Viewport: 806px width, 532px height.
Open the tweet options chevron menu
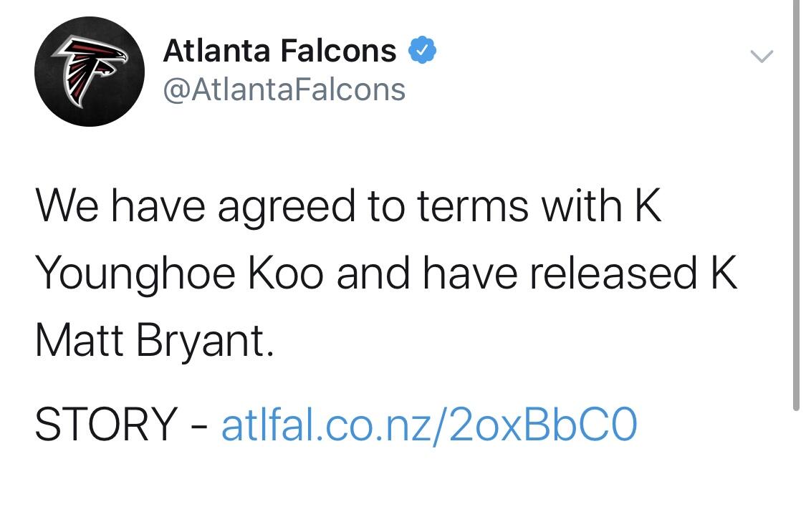(x=762, y=56)
